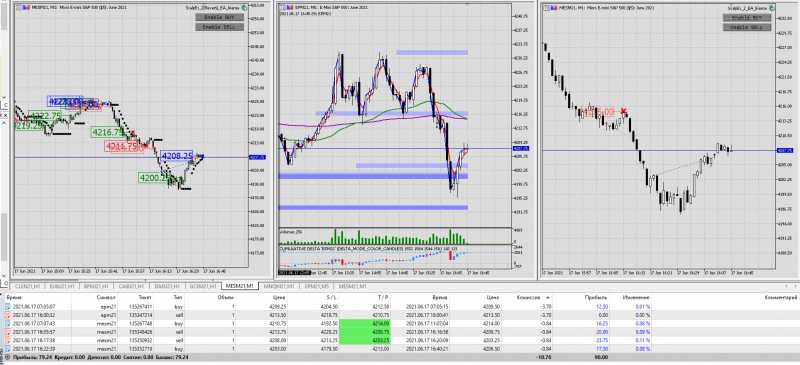Select the buy order icon for ticket 135267411
800x365 pixels.
click(x=7, y=307)
